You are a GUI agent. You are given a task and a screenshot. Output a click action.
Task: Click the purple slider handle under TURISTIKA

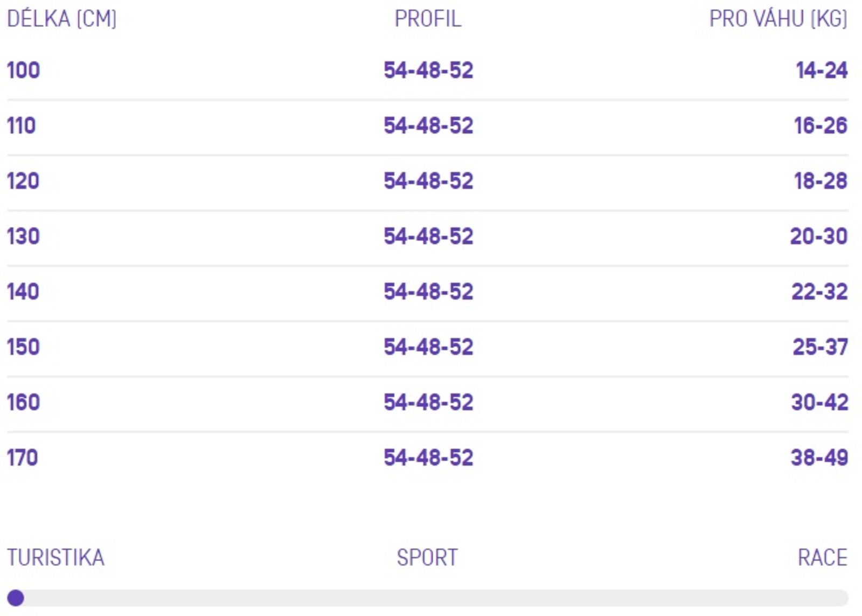tap(16, 598)
